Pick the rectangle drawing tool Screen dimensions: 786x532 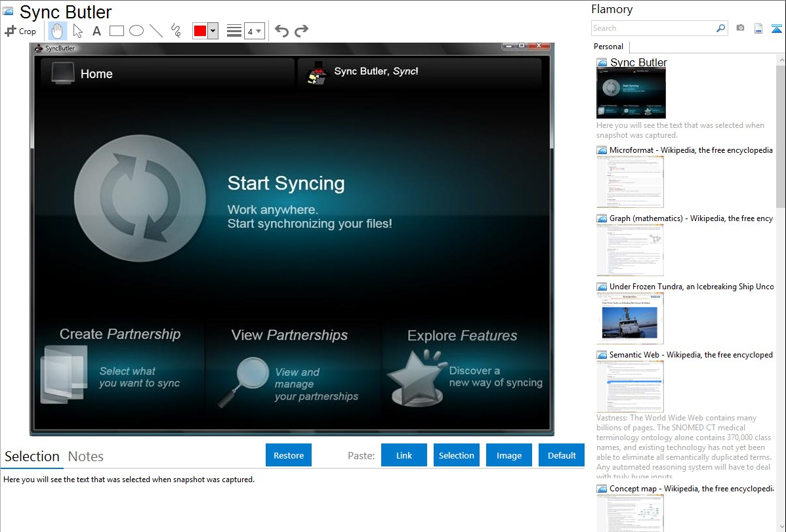[x=116, y=31]
